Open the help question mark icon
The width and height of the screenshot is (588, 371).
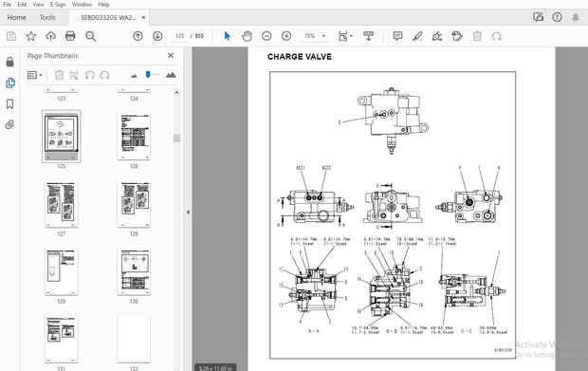(557, 17)
